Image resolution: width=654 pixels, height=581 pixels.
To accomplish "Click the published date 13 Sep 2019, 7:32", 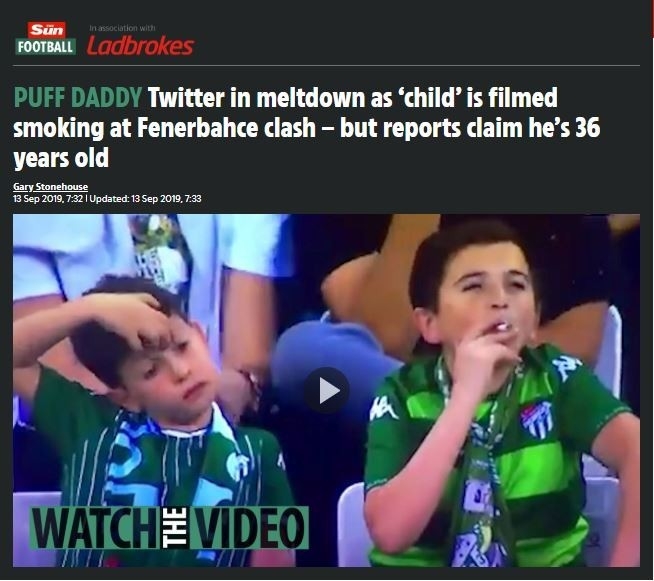I will coord(48,199).
